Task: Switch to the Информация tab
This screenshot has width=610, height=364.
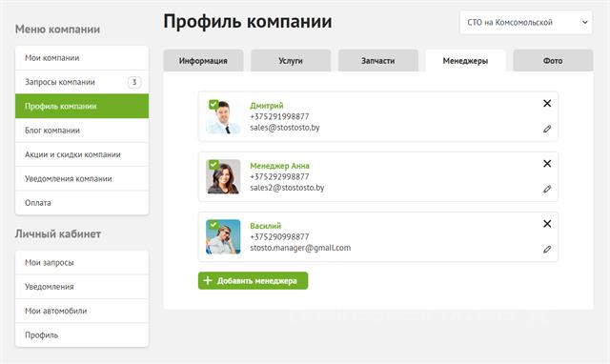Action: pyautogui.click(x=203, y=61)
